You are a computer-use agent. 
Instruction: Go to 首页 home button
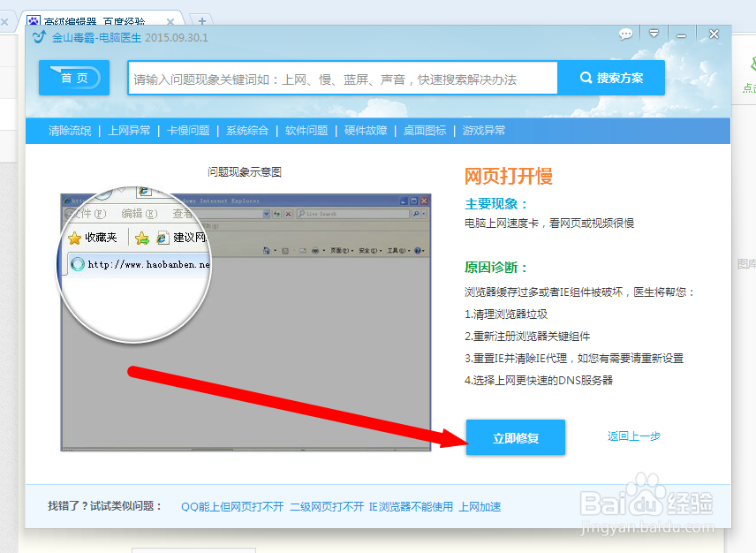coord(74,78)
